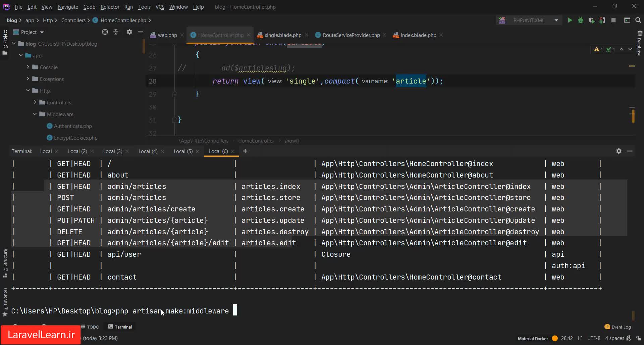Run with coverage icon
Viewport: 644px width, 345px height.
click(591, 20)
